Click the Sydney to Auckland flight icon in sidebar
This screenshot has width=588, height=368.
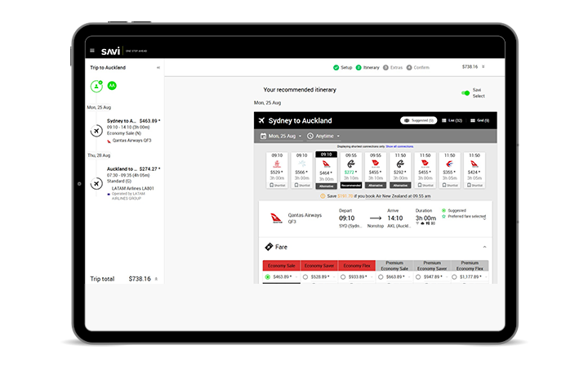pyautogui.click(x=96, y=131)
